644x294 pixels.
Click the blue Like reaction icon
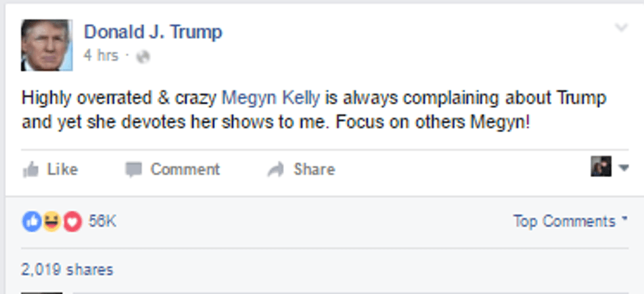[x=31, y=222]
